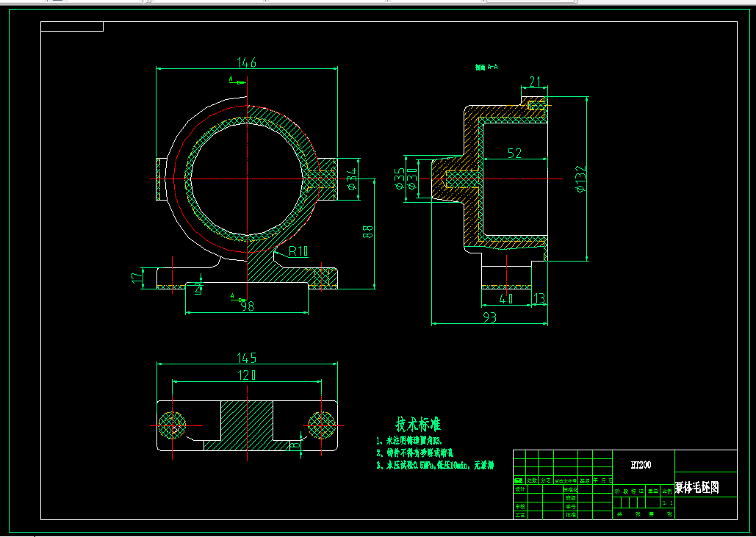Select the lower A section cut marker

tap(238, 298)
